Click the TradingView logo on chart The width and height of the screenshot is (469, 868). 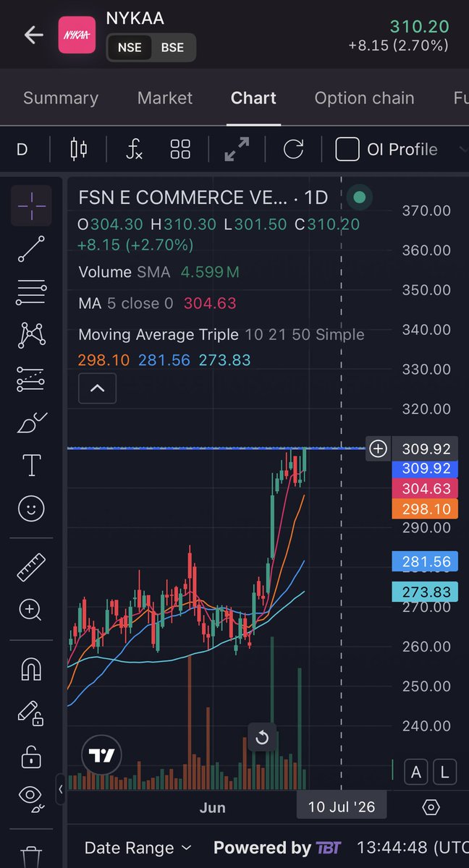(101, 756)
